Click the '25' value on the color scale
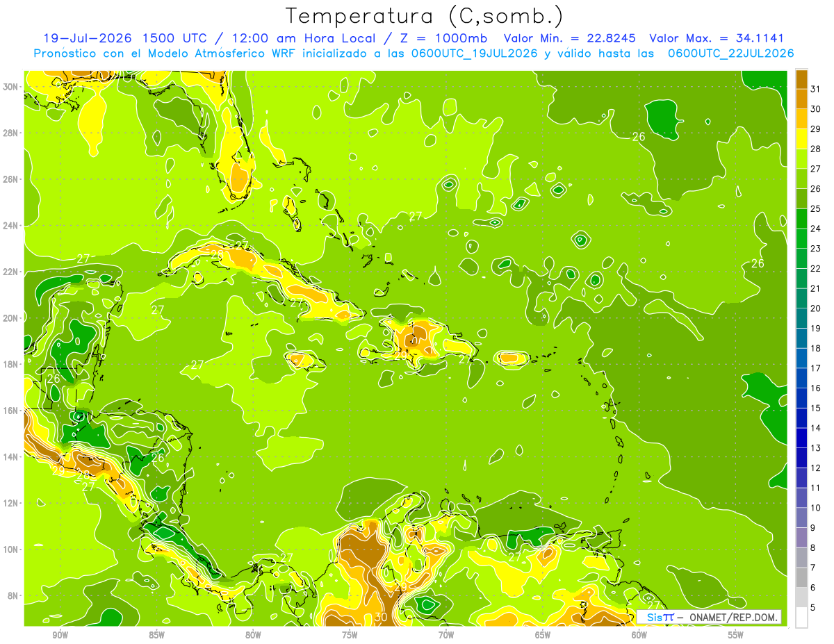 (816, 208)
